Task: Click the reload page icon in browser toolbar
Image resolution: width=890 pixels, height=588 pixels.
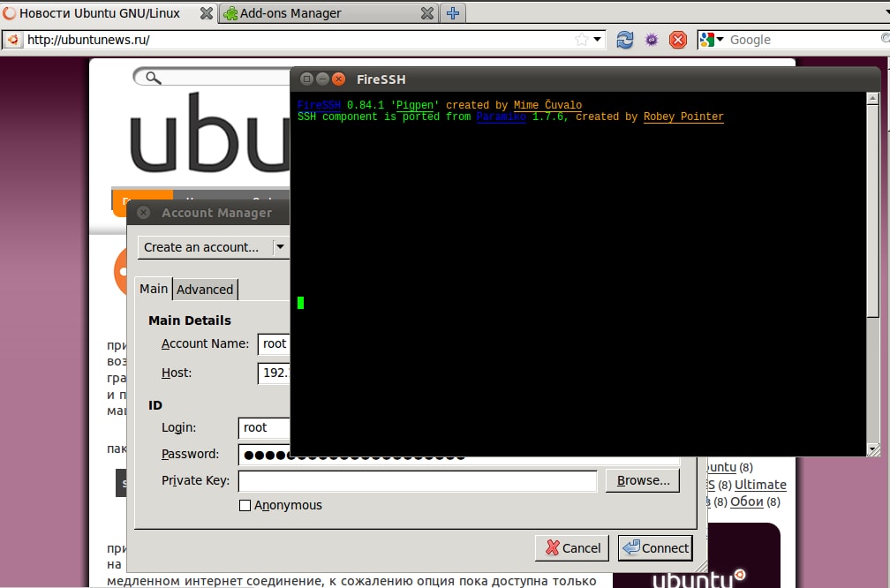Action: (x=624, y=40)
